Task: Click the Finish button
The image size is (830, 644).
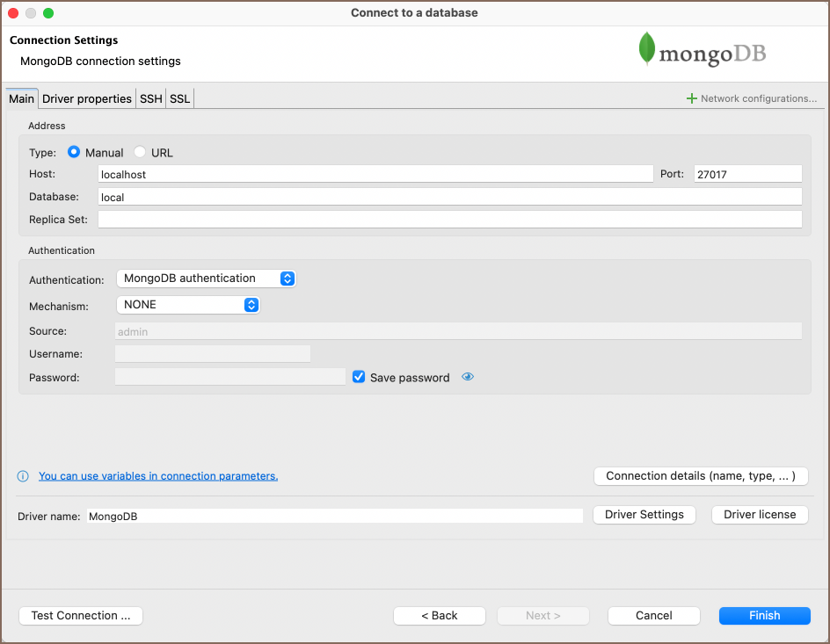Action: [764, 615]
